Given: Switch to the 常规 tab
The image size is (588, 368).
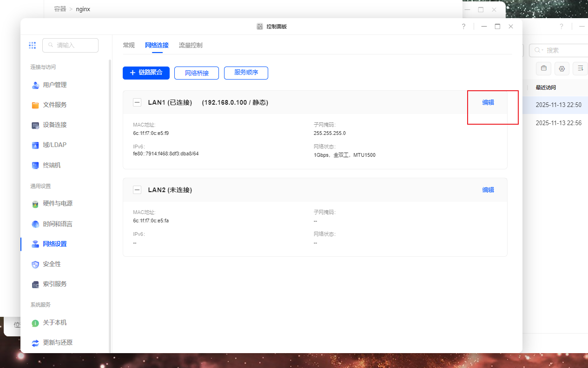Looking at the screenshot, I should coord(129,45).
